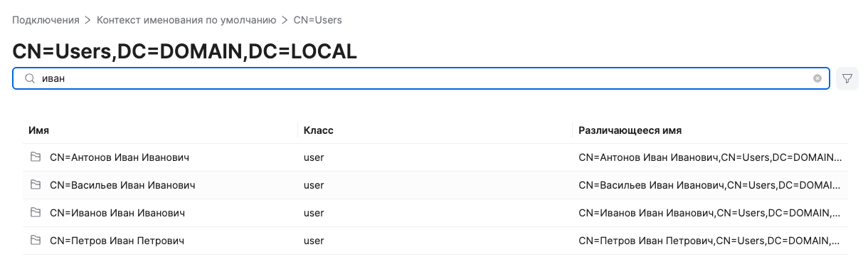868x262 pixels.
Task: Click user class cell in Антонов row
Action: point(314,157)
